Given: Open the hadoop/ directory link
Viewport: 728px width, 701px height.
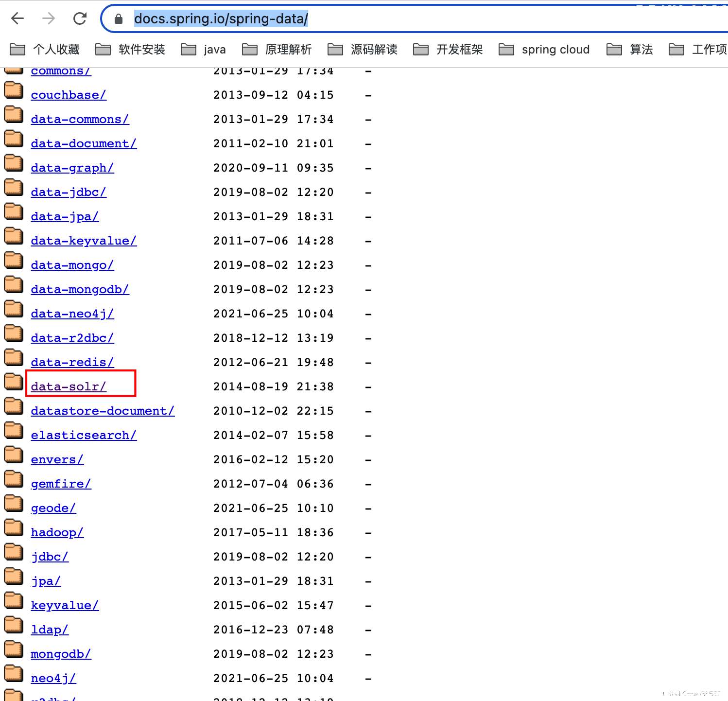Looking at the screenshot, I should (x=57, y=532).
